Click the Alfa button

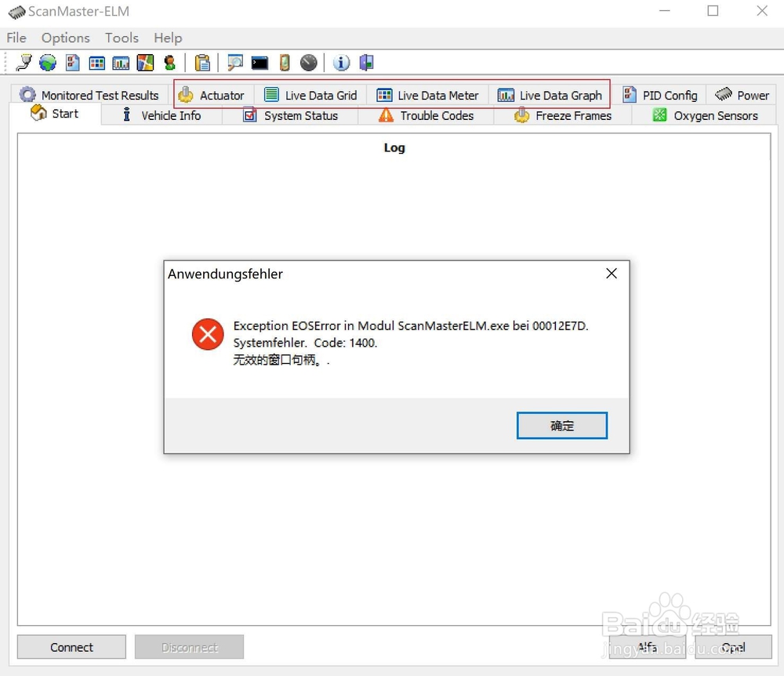[x=647, y=647]
